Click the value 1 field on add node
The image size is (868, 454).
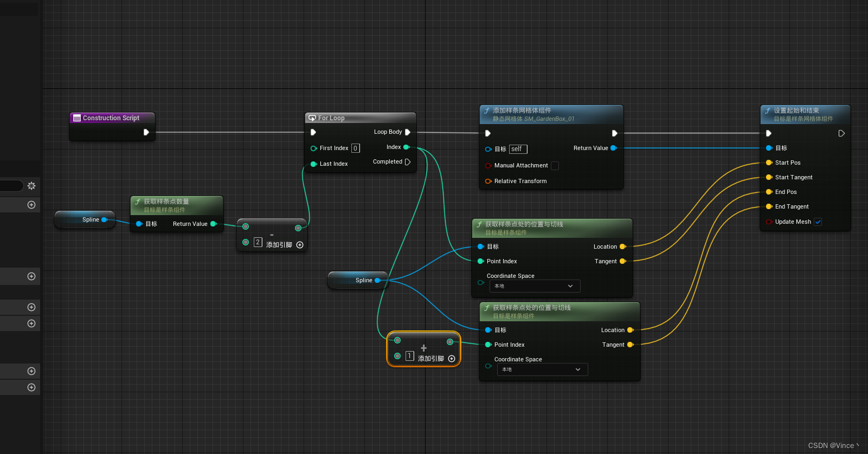pos(410,356)
